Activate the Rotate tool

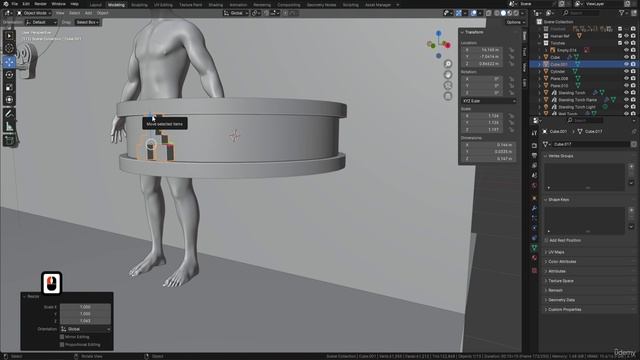[x=9, y=75]
